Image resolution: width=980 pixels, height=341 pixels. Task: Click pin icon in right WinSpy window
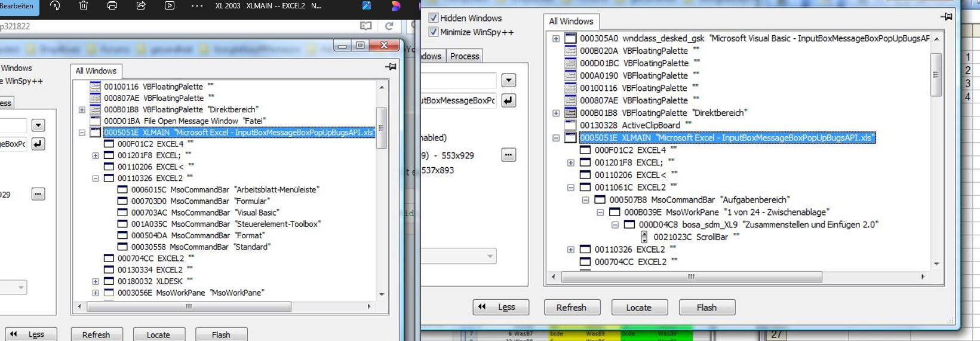pyautogui.click(x=947, y=17)
